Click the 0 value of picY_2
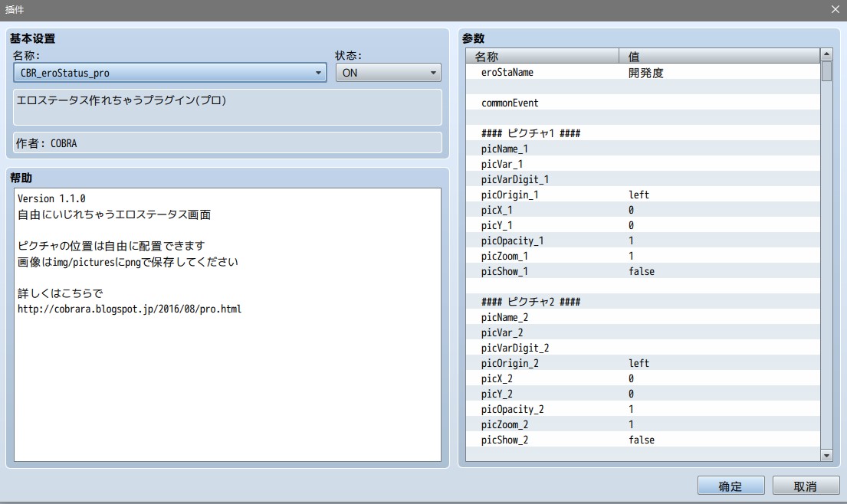847x504 pixels. pos(631,394)
